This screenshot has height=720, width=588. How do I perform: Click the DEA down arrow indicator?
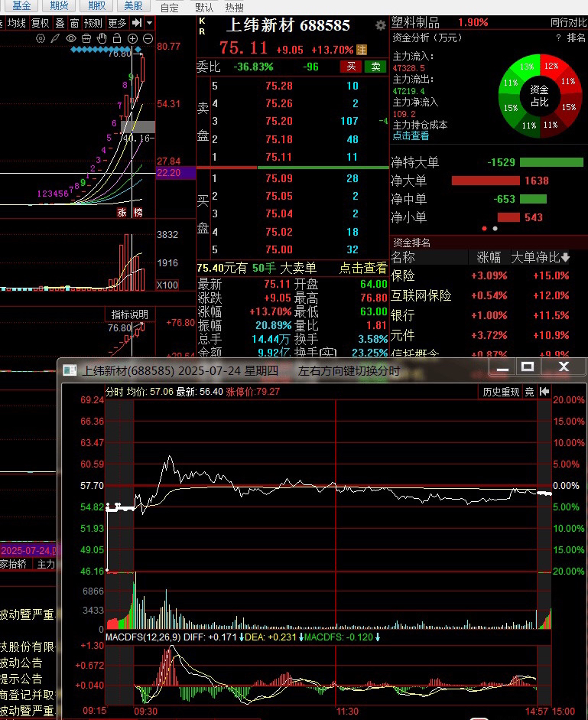coord(301,637)
